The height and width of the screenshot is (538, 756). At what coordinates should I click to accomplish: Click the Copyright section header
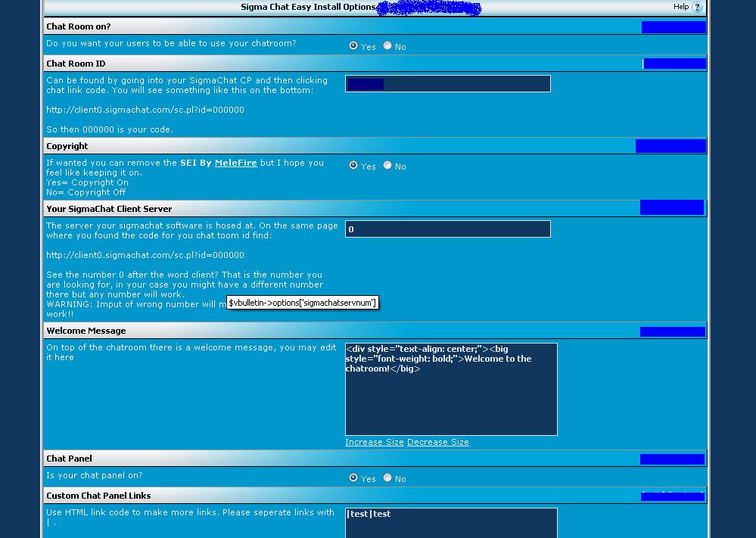click(x=67, y=146)
